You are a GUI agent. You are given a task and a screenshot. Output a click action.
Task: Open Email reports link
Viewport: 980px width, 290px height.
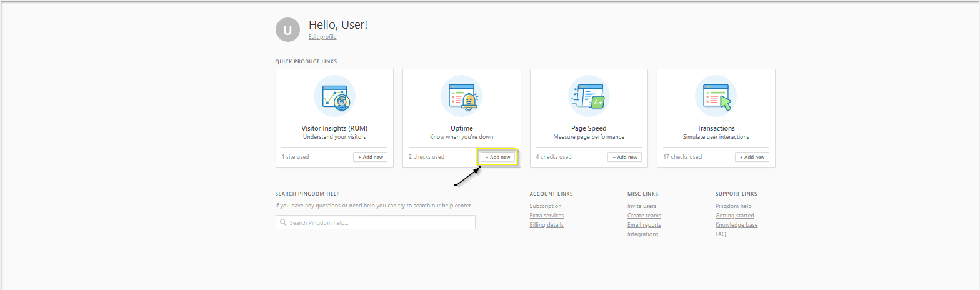pyautogui.click(x=644, y=225)
